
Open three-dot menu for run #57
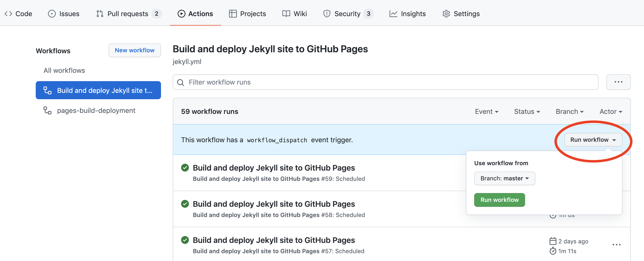pos(616,245)
